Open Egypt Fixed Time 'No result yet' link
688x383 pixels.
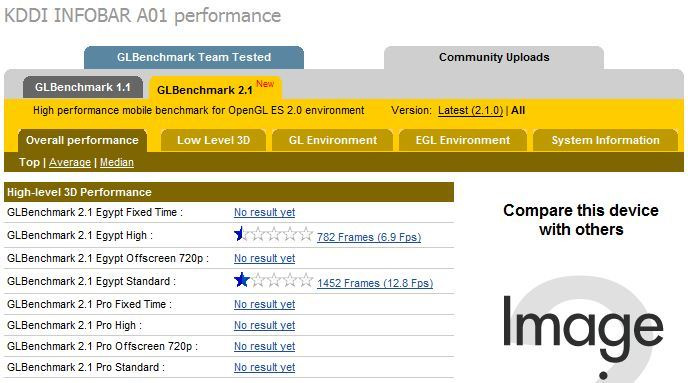[264, 212]
